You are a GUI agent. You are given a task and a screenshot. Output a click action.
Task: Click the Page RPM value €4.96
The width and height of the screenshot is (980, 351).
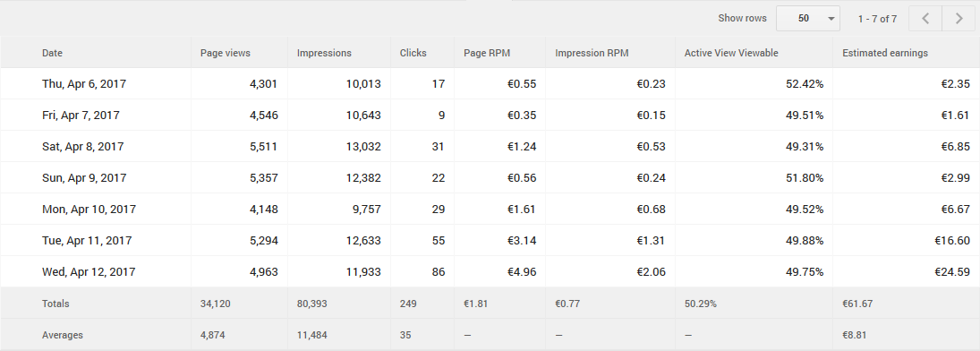521,271
